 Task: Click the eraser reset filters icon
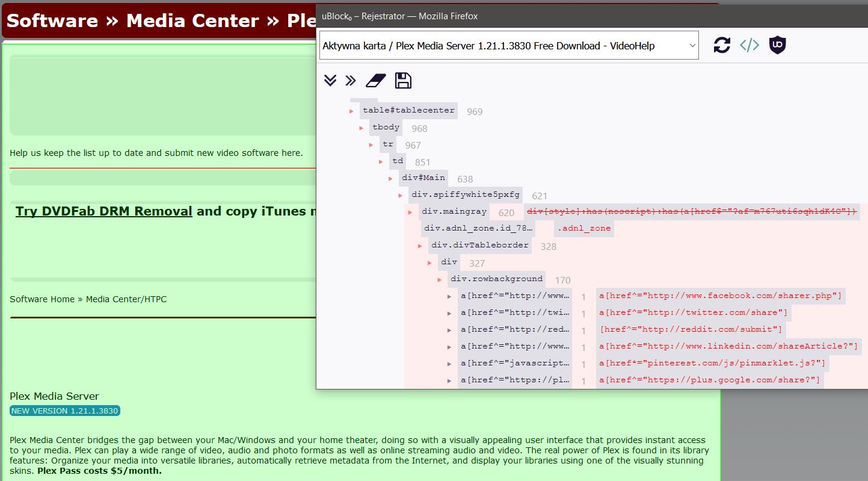[x=376, y=81]
